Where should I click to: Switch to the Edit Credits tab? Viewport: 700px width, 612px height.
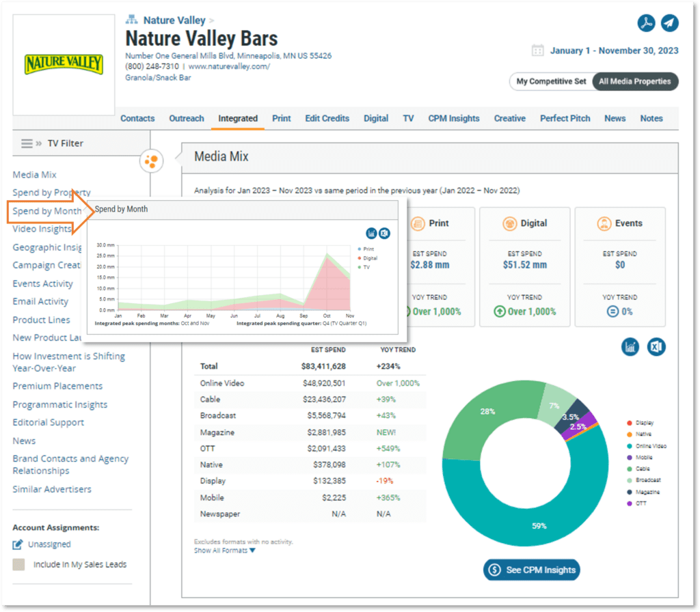click(327, 118)
